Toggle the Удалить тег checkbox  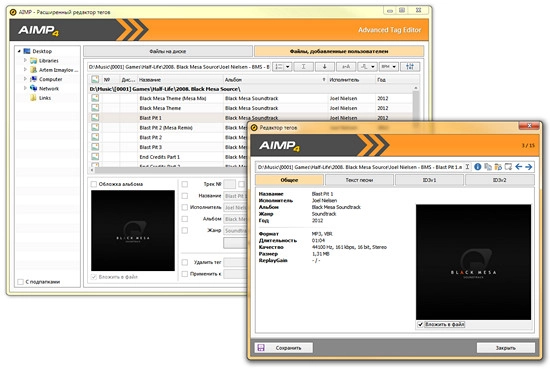point(185,262)
